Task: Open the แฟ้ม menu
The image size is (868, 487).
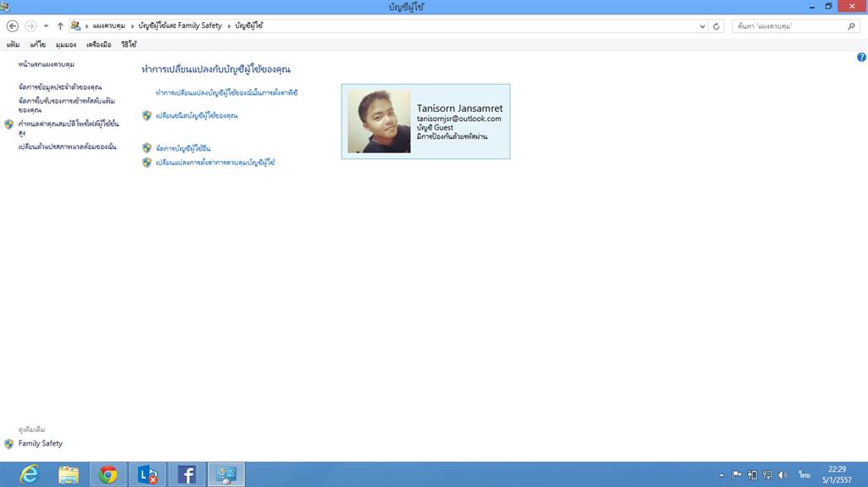Action: click(x=13, y=44)
